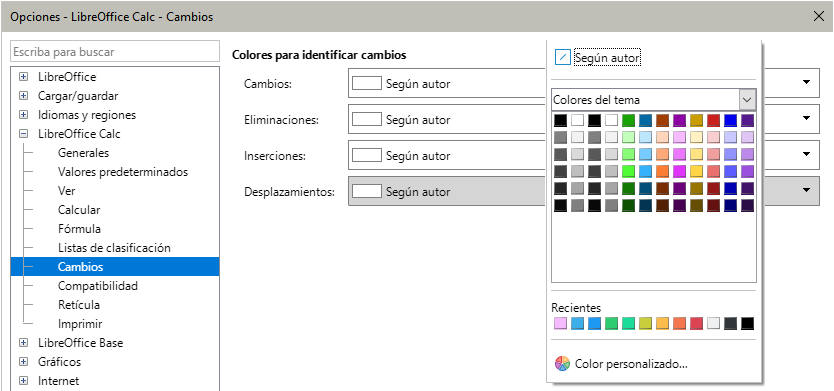
Task: Expand the Internet tree node
Action: 23,381
